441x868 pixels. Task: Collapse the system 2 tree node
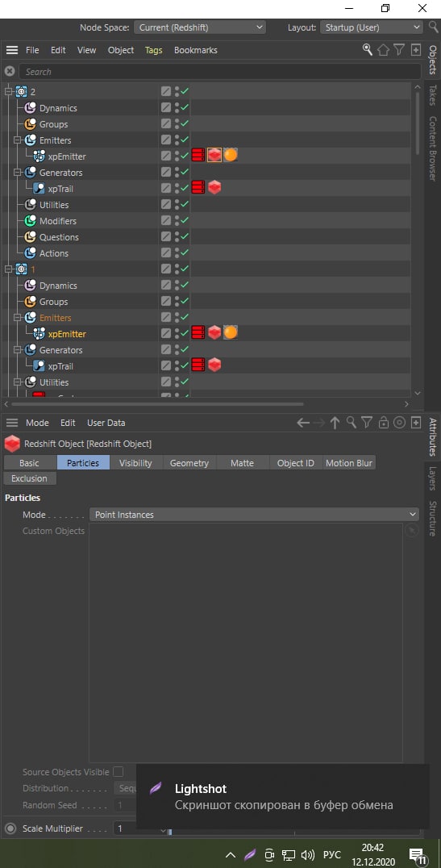pos(8,91)
